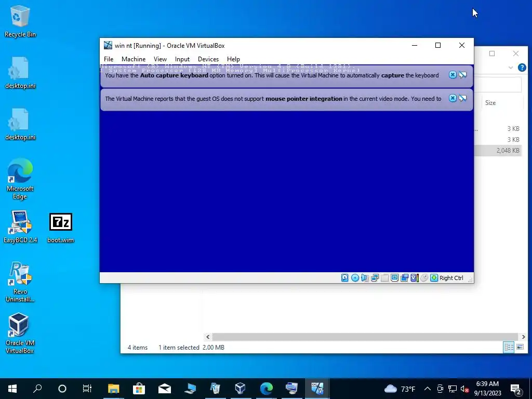Click the network adapters indicator icon
532x399 pixels.
click(x=375, y=278)
